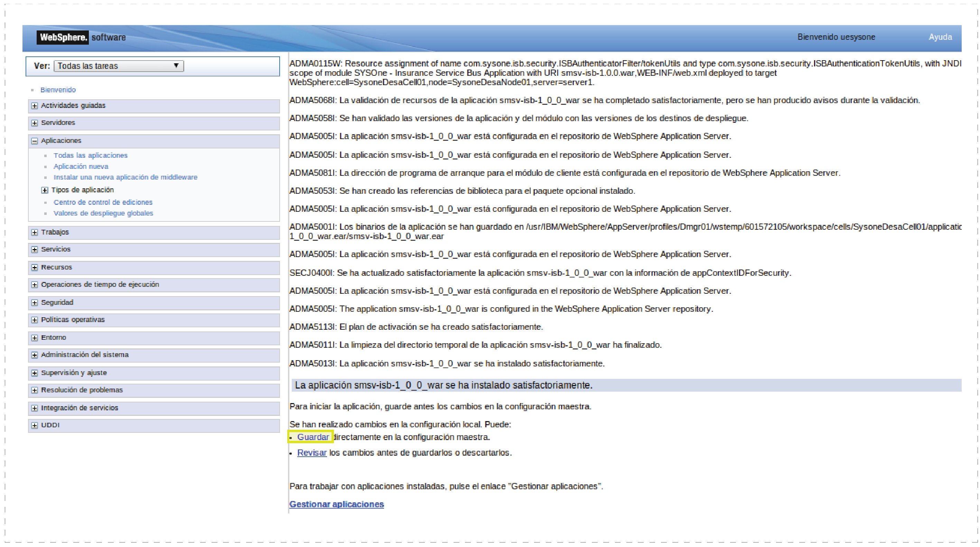This screenshot has height=547, width=980.
Task: Expand the Servidores plus icon
Action: click(x=35, y=123)
